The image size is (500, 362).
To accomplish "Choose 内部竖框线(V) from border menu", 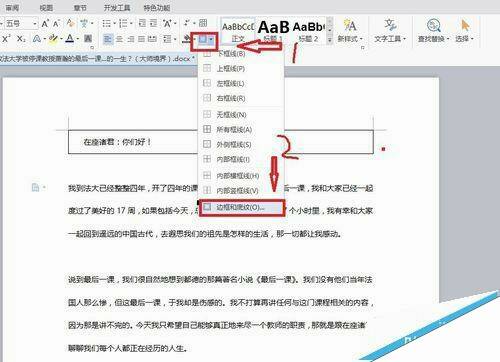I will 241,190.
